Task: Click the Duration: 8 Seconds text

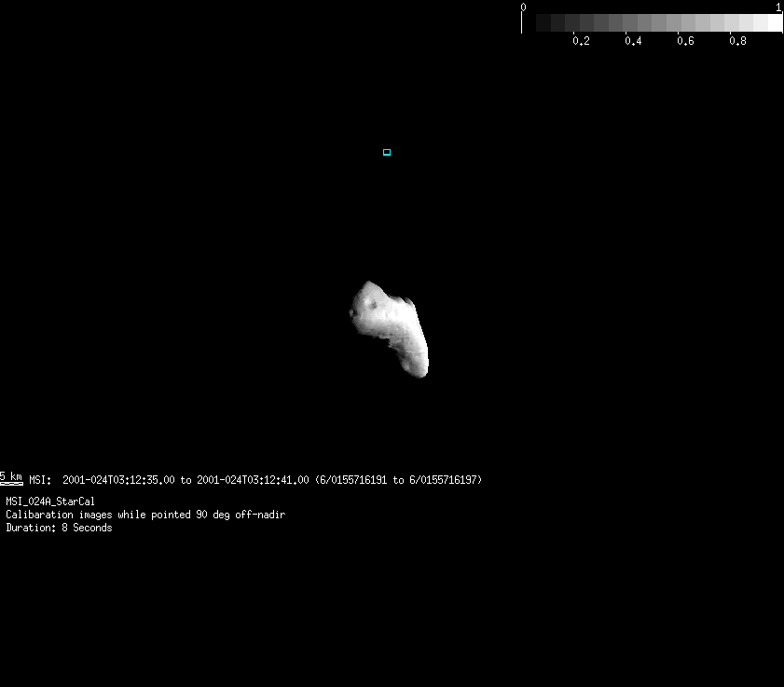Action: pyautogui.click(x=59, y=528)
